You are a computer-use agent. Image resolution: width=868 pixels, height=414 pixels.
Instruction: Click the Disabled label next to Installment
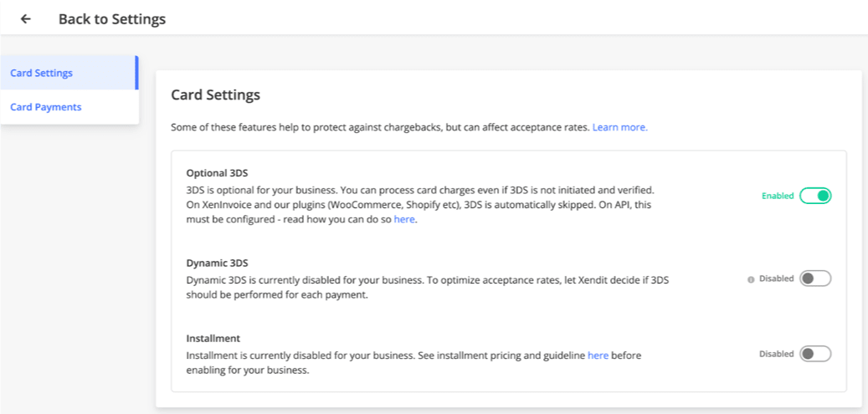click(x=776, y=354)
